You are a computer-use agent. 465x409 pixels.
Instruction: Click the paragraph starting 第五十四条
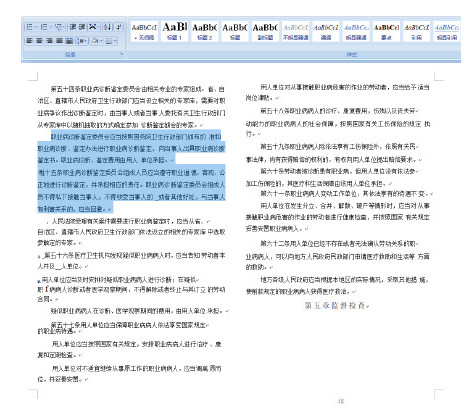tap(131, 107)
